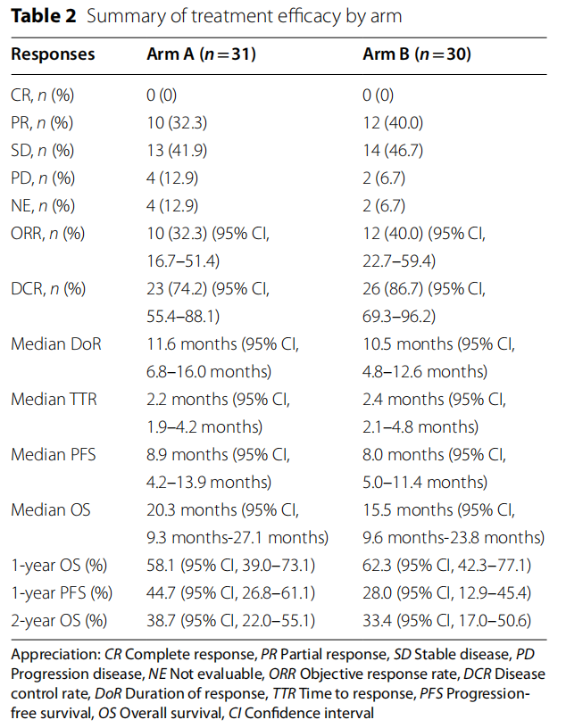
Task: Click the 2-year OS (%) row label
Action: point(59,621)
